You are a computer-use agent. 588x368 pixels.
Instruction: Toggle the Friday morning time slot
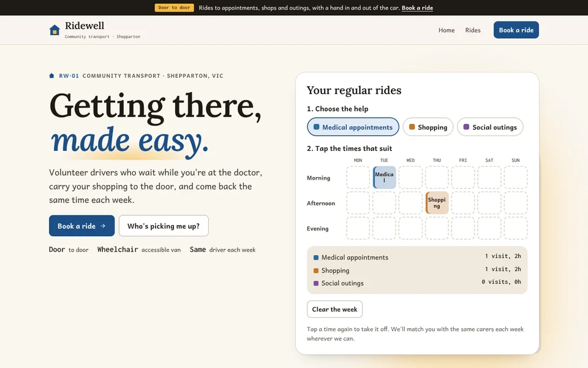tap(463, 178)
